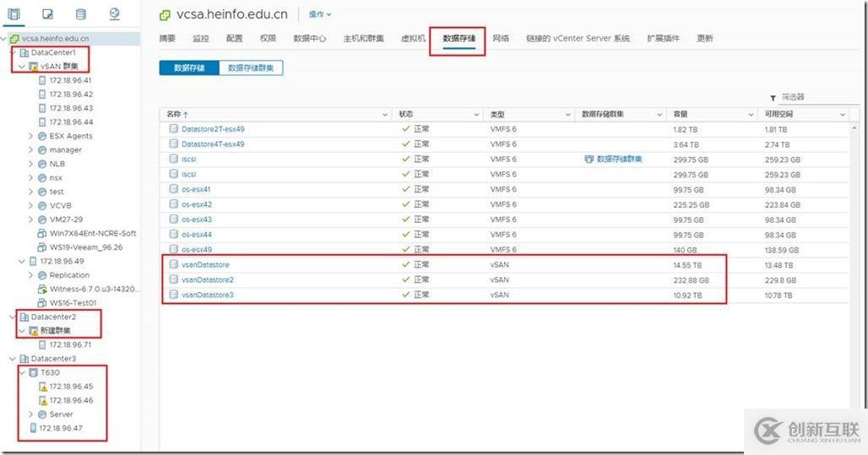Collapse the 新建群集 cluster node
Image resolution: width=868 pixels, height=455 pixels.
point(22,330)
